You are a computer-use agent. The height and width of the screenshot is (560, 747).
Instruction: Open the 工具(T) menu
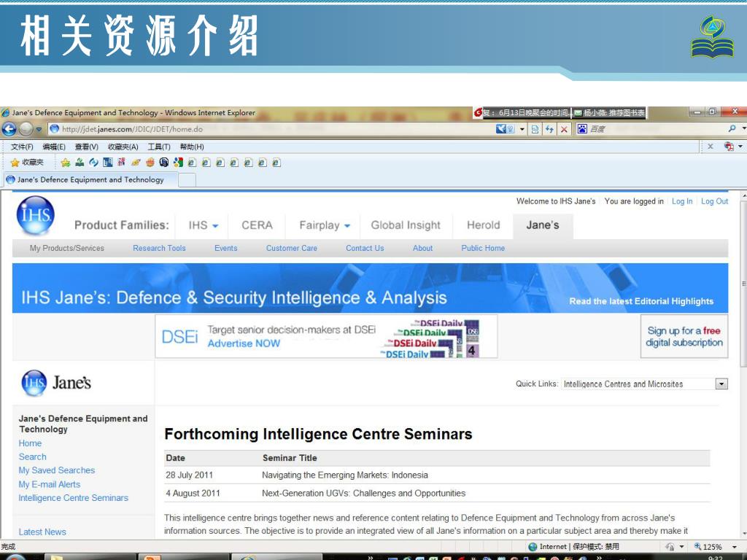(x=158, y=147)
